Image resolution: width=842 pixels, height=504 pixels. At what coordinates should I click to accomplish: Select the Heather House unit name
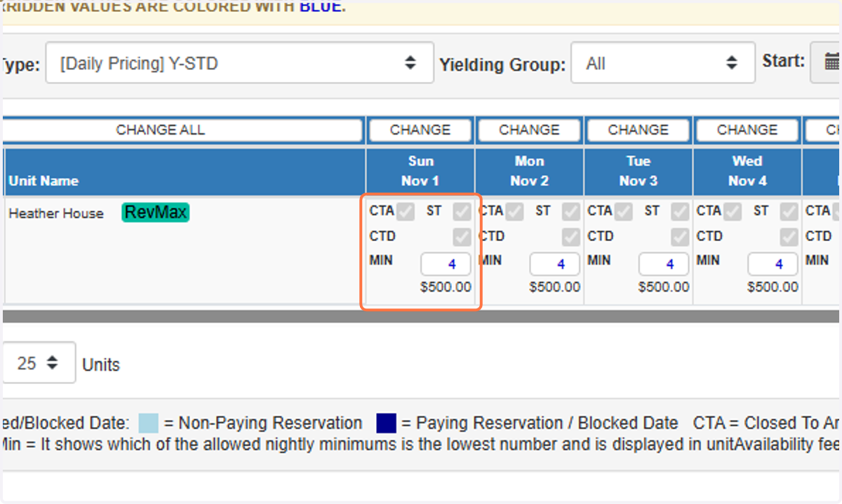(x=56, y=213)
